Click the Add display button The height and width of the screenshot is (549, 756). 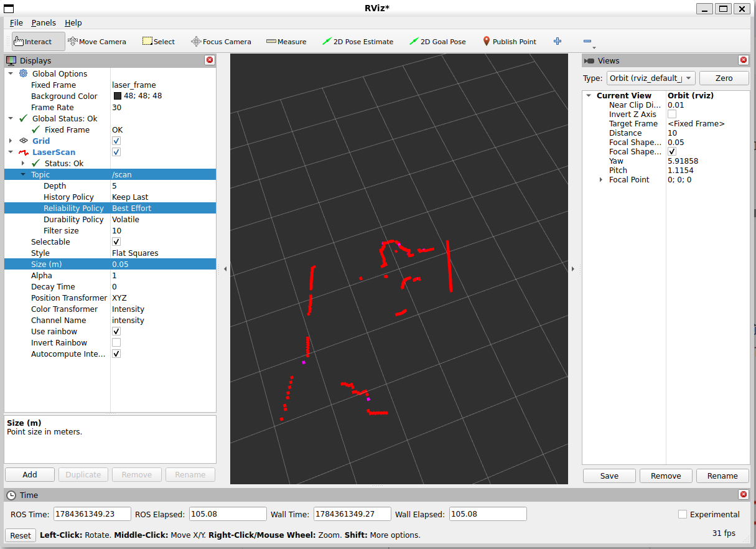(x=30, y=474)
